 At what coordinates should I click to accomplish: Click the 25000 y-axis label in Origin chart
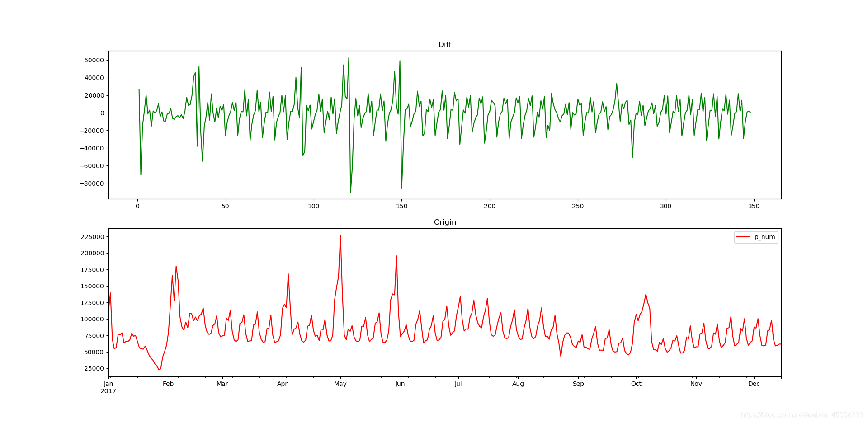[94, 368]
